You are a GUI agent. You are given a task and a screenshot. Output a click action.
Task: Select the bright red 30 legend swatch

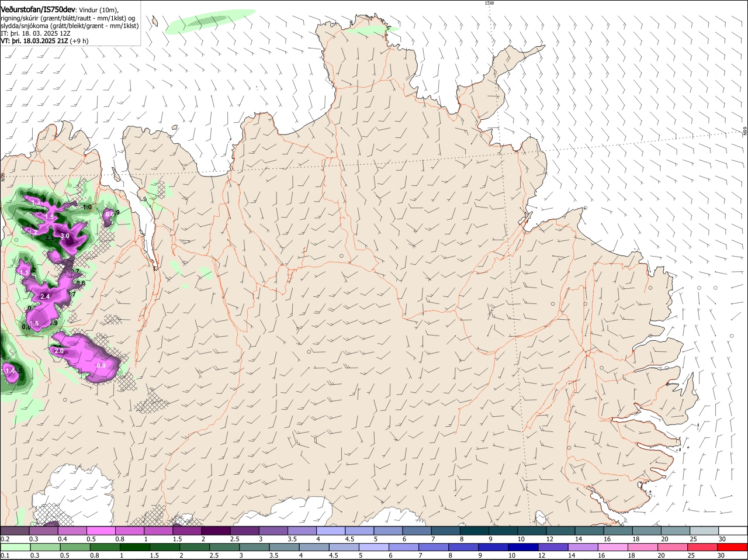pyautogui.click(x=733, y=547)
